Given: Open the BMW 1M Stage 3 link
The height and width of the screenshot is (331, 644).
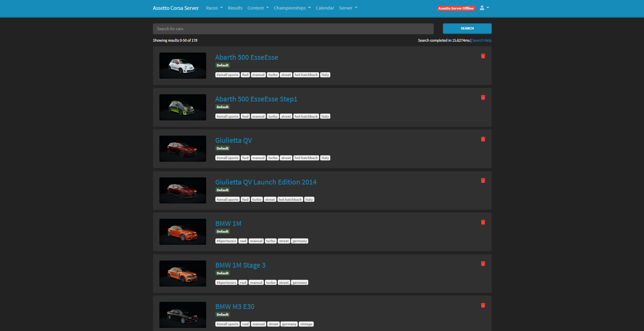Looking at the screenshot, I should pos(240,265).
